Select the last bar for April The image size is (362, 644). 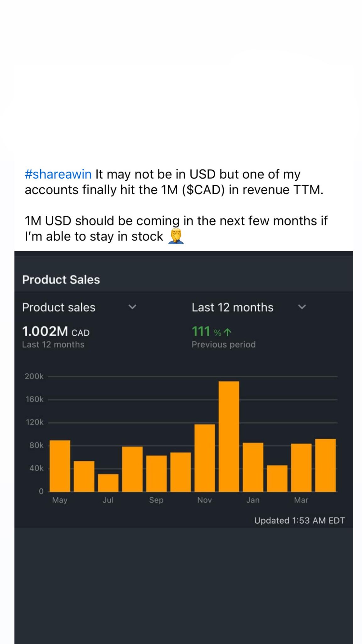click(x=325, y=465)
